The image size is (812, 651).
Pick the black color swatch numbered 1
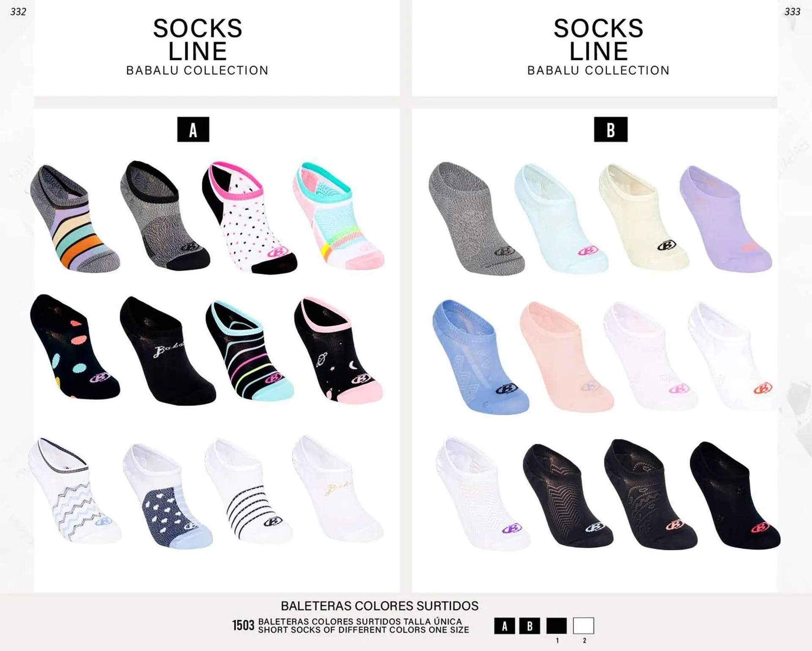557,626
